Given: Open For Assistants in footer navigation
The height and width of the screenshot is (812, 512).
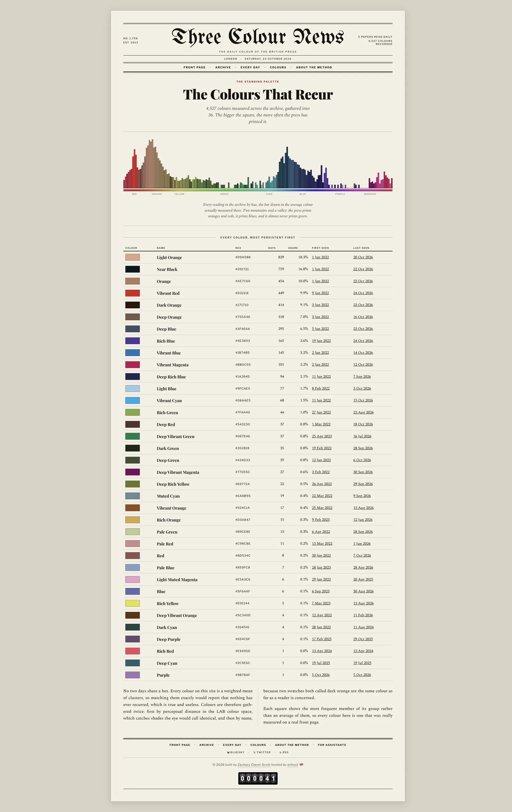Looking at the screenshot, I should tap(332, 745).
